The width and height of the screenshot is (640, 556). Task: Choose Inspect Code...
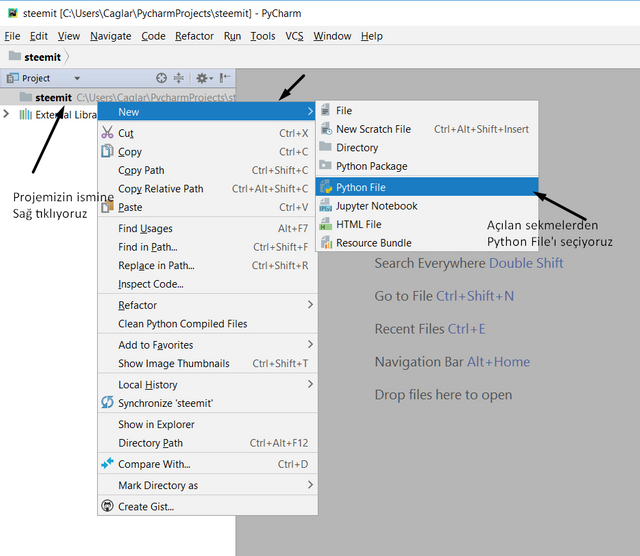207,284
